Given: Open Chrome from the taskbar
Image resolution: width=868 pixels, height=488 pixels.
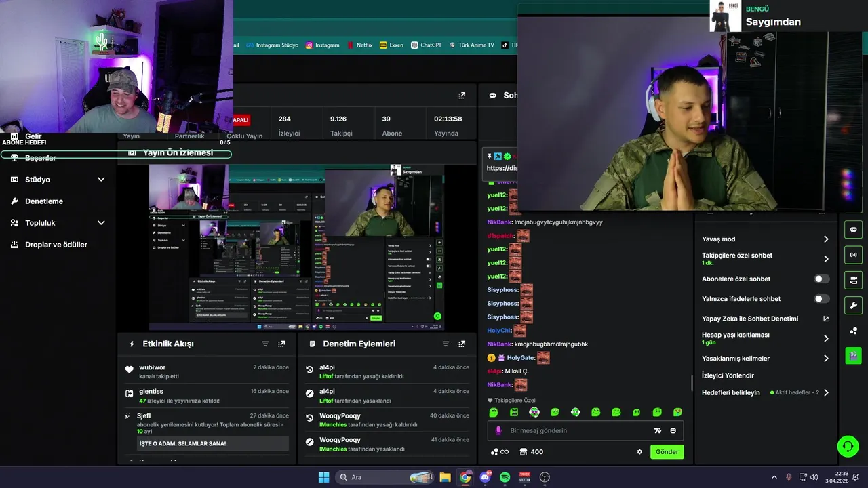Looking at the screenshot, I should tap(465, 477).
